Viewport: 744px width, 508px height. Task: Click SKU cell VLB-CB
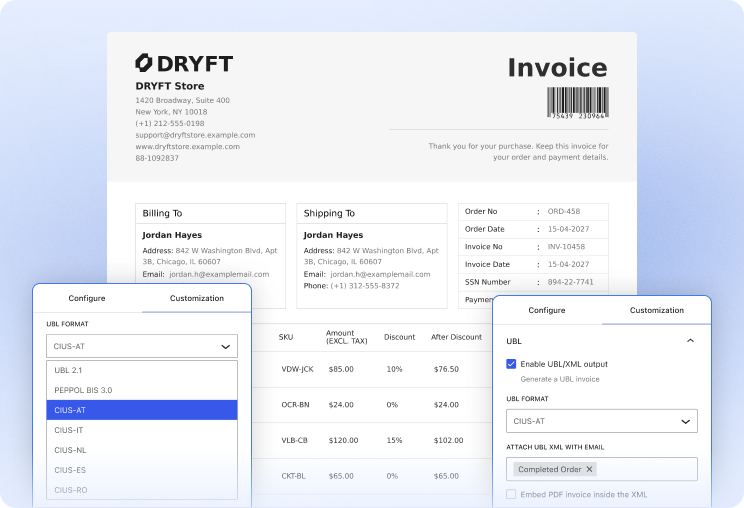tap(294, 440)
